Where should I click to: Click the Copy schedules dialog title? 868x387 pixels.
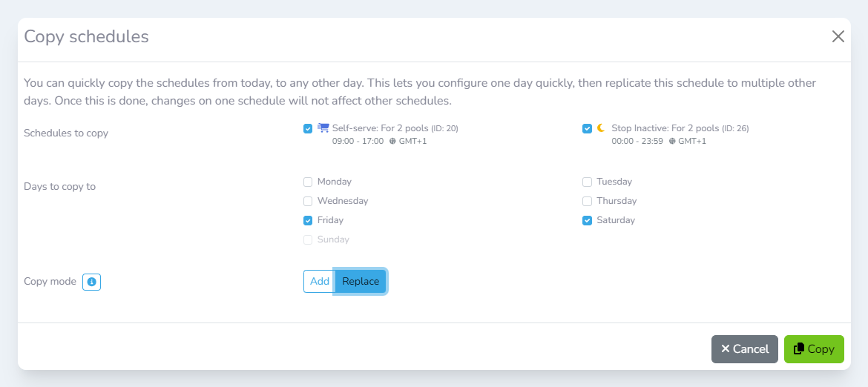tap(86, 36)
